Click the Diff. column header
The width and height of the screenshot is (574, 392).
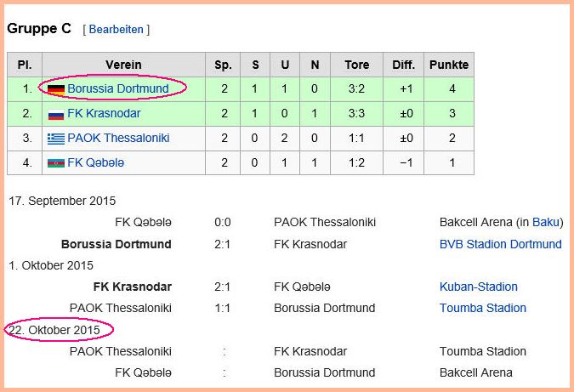click(x=403, y=65)
